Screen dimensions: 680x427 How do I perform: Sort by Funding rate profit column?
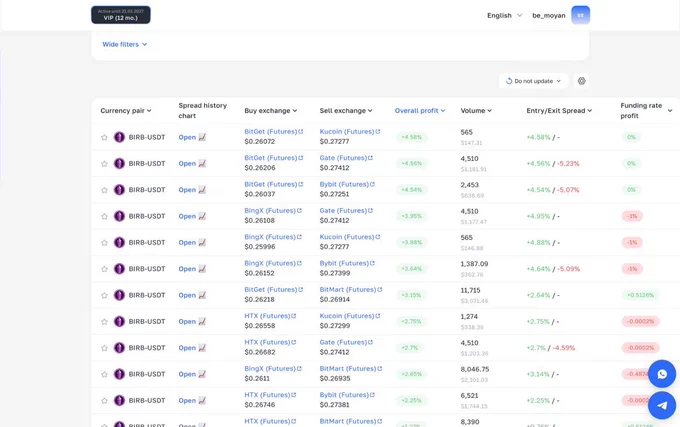pyautogui.click(x=646, y=111)
